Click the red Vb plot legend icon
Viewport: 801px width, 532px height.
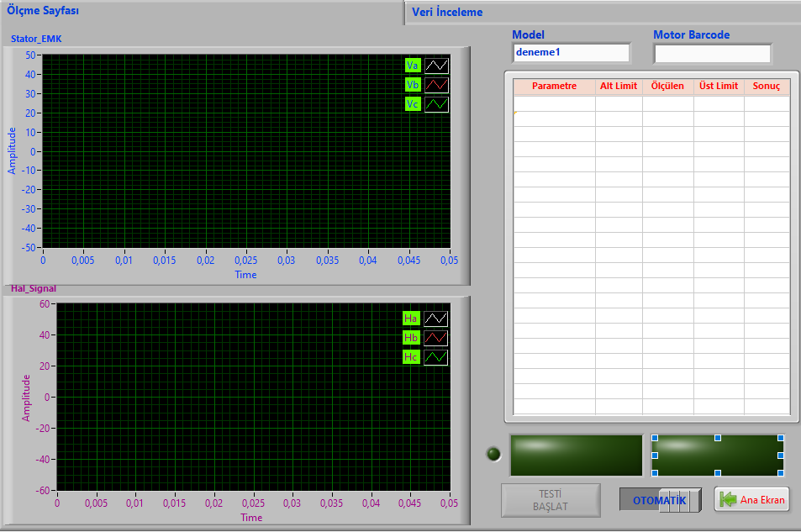point(436,85)
